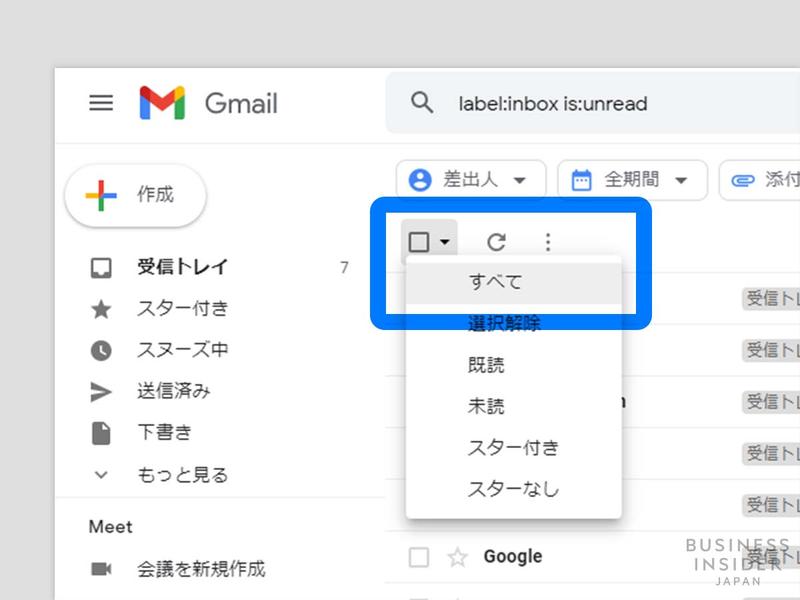Screen dimensions: 800x600
Task: Star the email from Google
Action: pos(457,556)
